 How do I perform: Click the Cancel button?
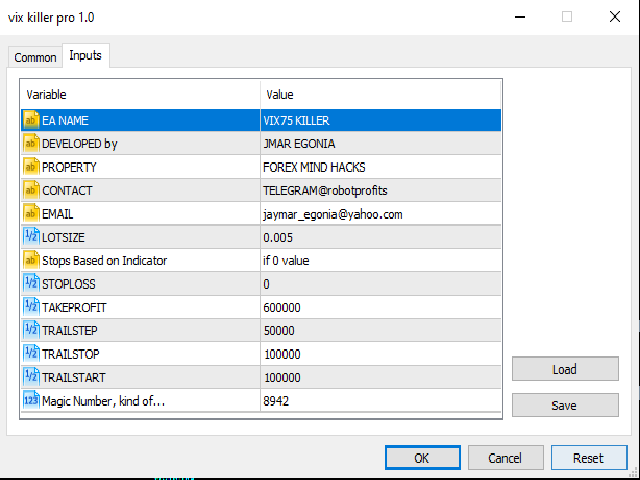coord(505,458)
